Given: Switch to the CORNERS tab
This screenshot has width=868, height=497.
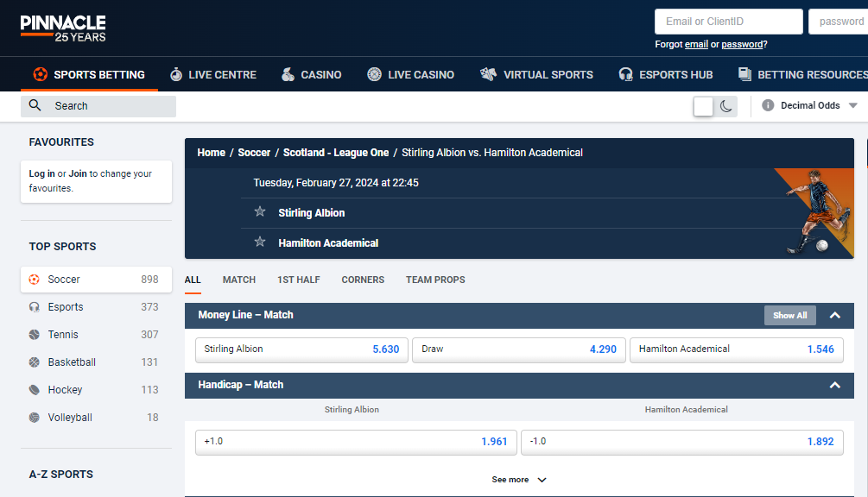Looking at the screenshot, I should (363, 280).
